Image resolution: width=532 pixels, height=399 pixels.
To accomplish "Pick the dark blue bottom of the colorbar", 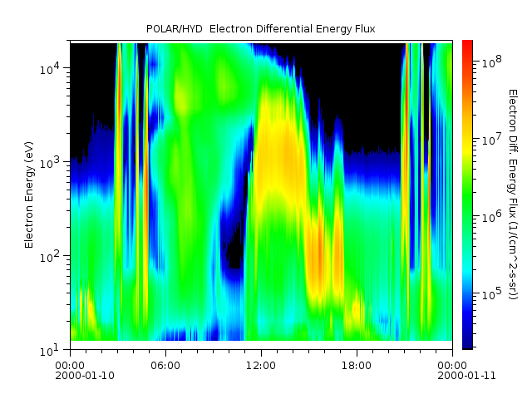I will (467, 344).
